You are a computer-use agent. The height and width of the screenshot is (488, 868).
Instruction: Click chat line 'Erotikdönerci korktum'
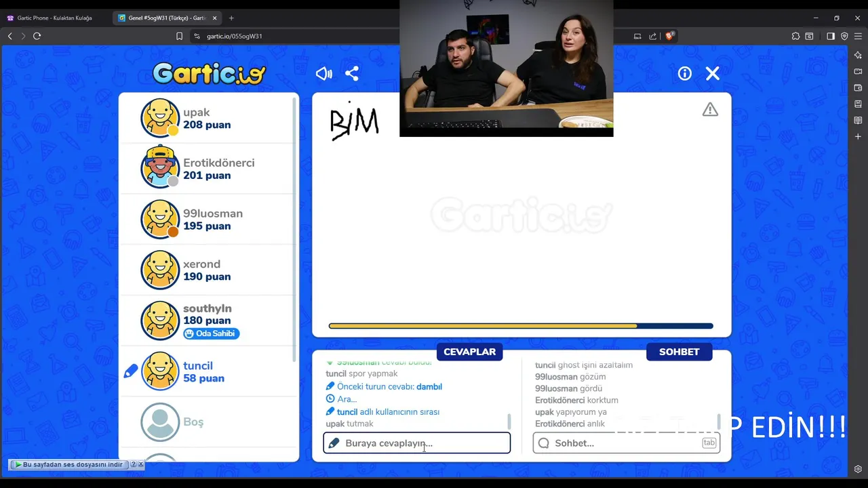[576, 400]
